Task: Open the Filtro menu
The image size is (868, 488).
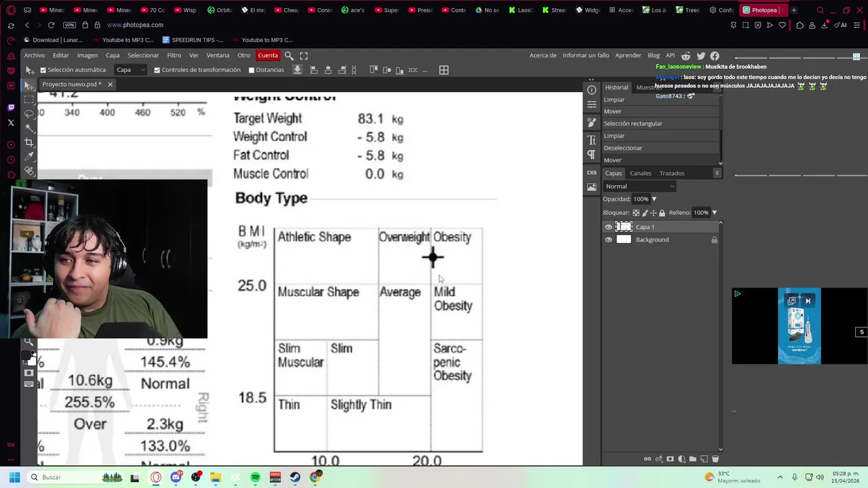Action: (x=174, y=56)
